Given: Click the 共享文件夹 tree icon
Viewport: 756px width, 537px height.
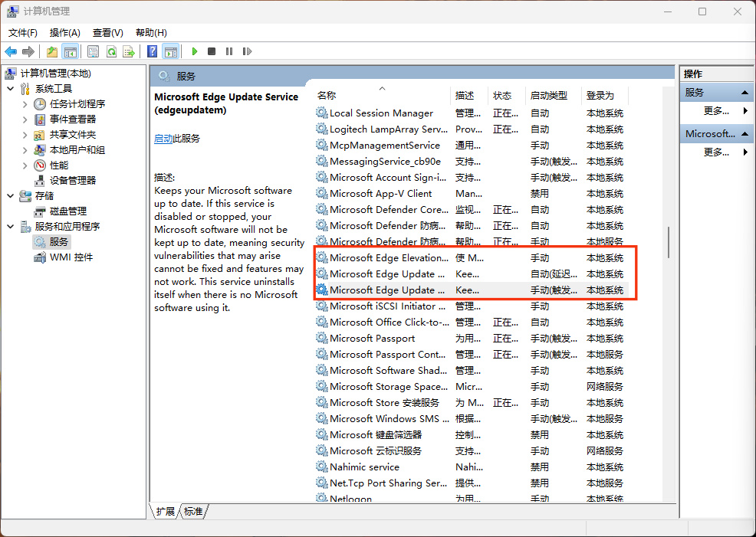Looking at the screenshot, I should coord(40,135).
